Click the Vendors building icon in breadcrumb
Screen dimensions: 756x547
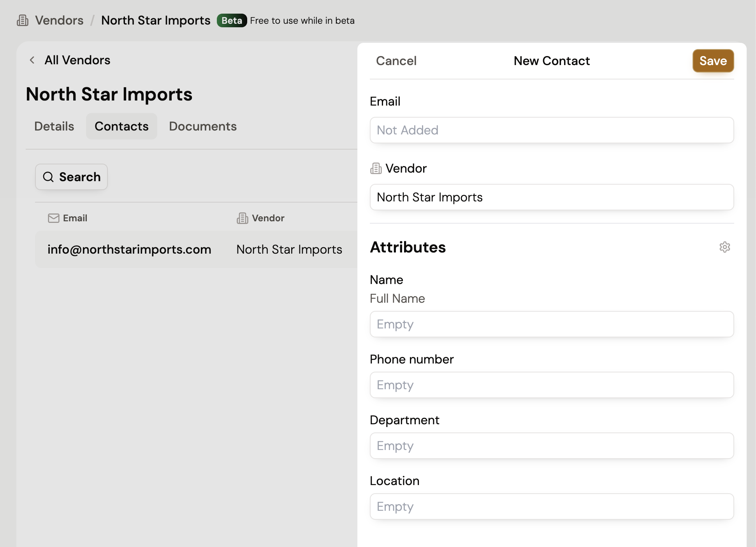pyautogui.click(x=23, y=20)
